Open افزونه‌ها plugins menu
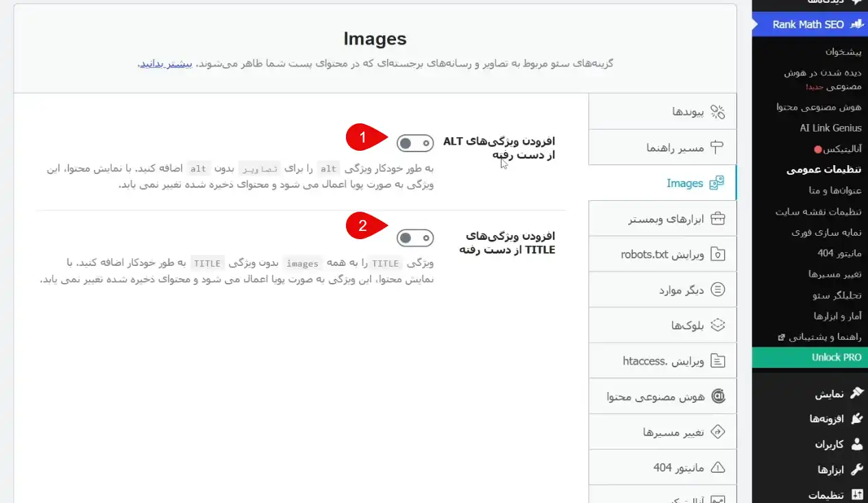Screen dimensions: 868x503 (x=810, y=419)
